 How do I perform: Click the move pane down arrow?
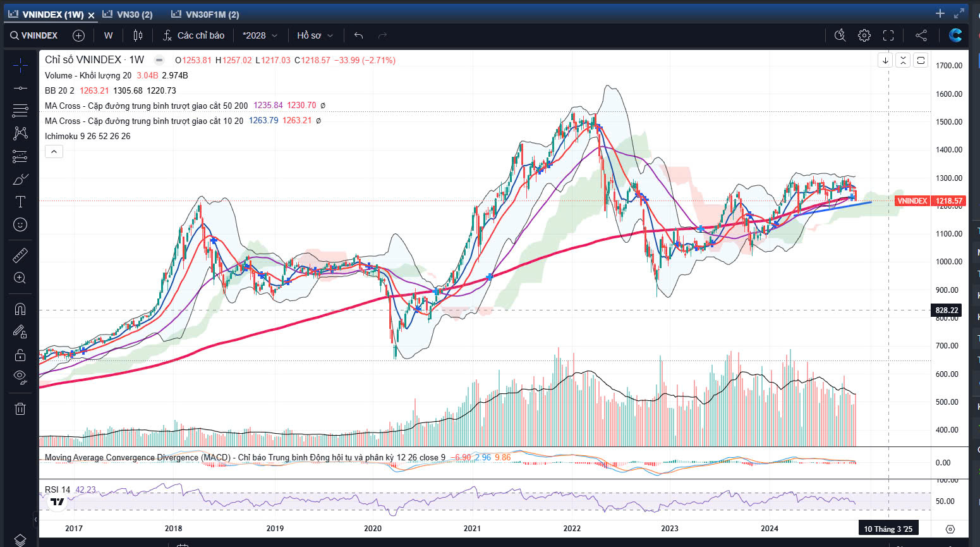click(x=885, y=60)
